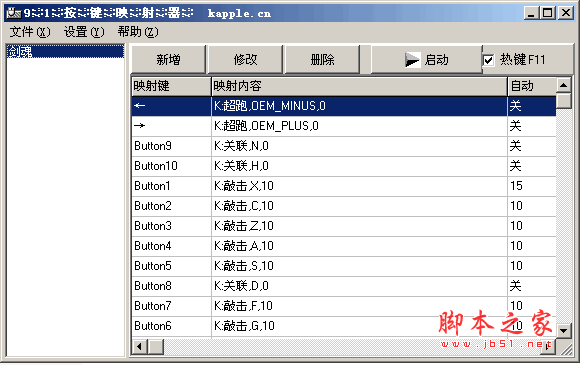The height and width of the screenshot is (365, 581).
Task: Click the K:关联,D,0 cell
Action: point(359,286)
